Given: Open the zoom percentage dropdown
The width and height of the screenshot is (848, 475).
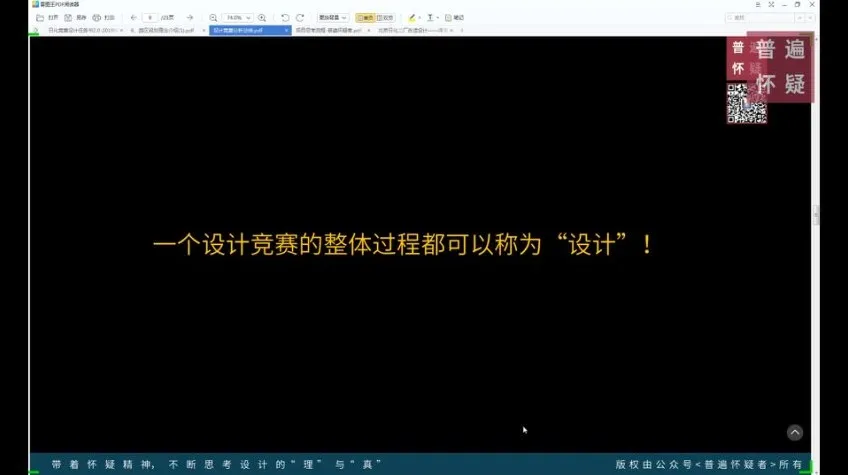Looking at the screenshot, I should tap(250, 18).
